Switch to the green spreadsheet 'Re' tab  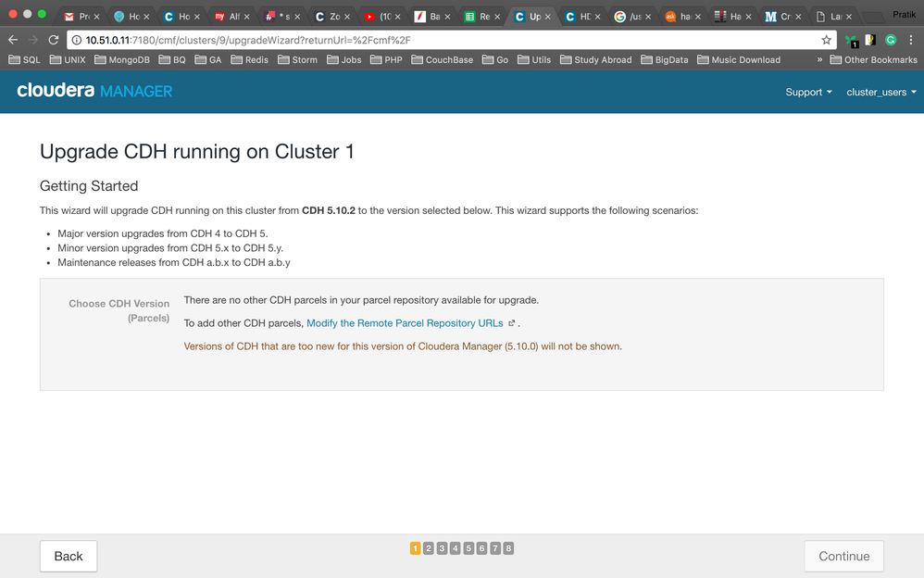pyautogui.click(x=481, y=17)
